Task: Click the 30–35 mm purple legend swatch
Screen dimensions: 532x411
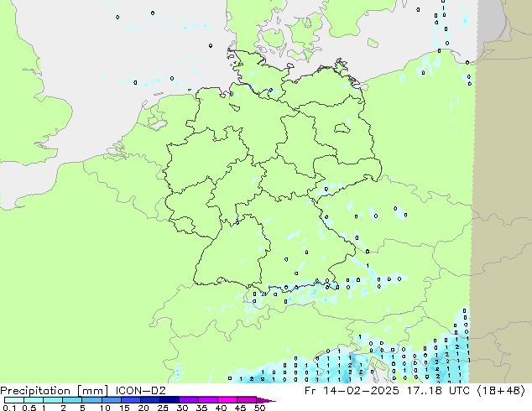Action: pyautogui.click(x=188, y=400)
